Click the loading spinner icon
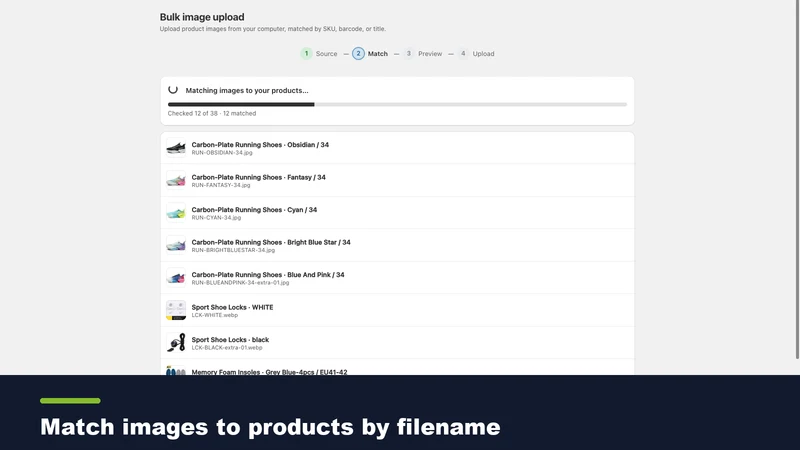 point(173,89)
